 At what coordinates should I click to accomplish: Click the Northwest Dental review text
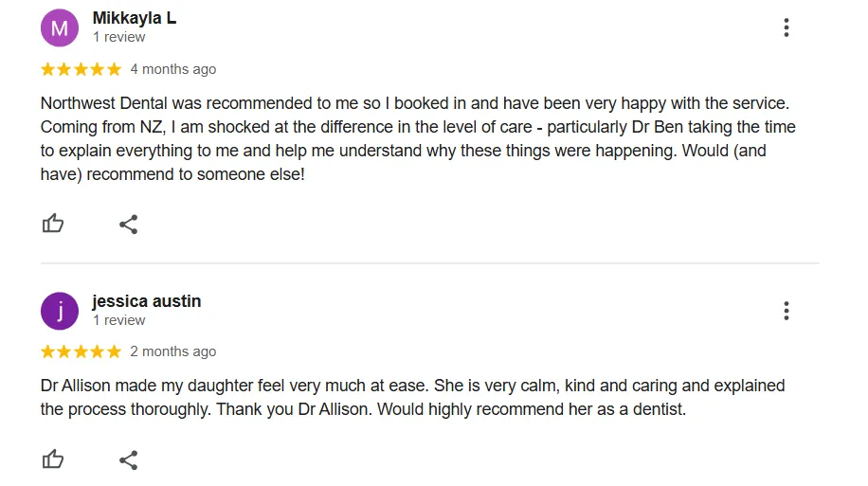pyautogui.click(x=418, y=138)
